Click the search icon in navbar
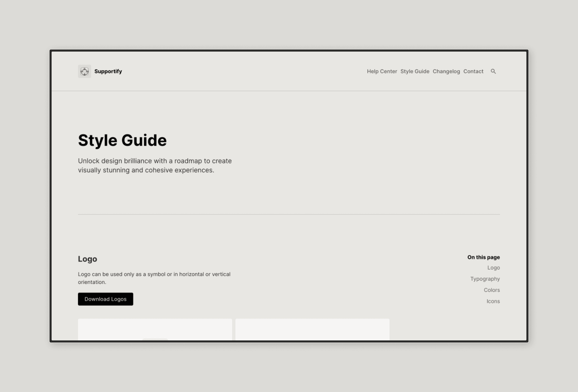Screen dimensions: 578x392 (x=493, y=71)
